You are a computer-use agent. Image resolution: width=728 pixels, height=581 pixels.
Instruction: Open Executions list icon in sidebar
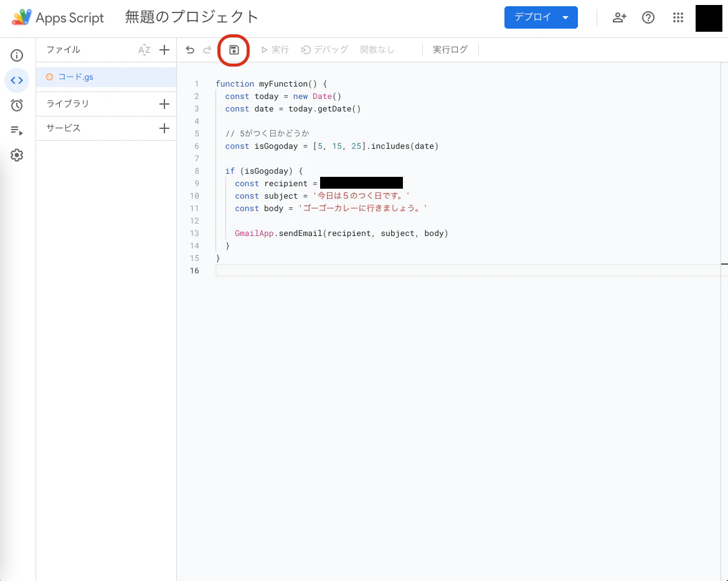pyautogui.click(x=17, y=131)
